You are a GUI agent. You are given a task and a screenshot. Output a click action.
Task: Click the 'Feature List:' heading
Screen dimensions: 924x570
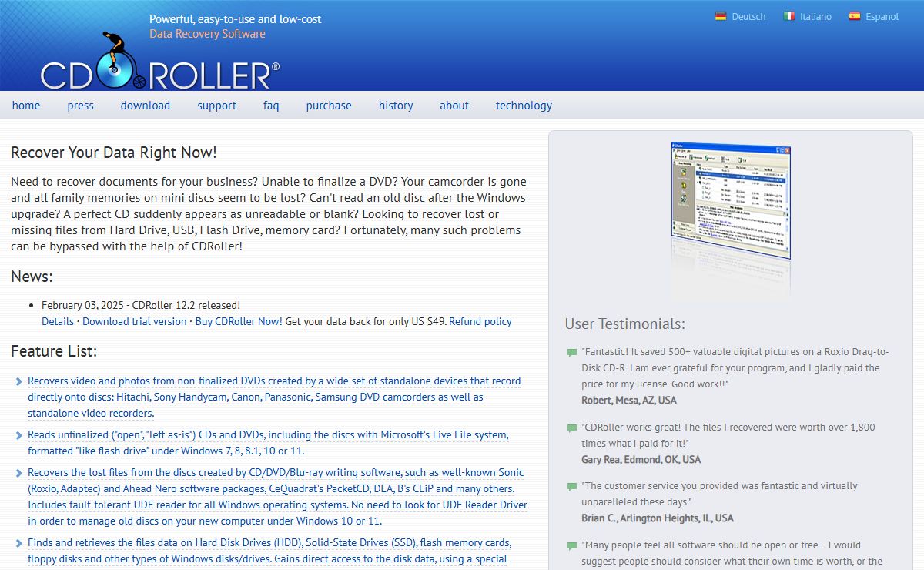point(54,351)
